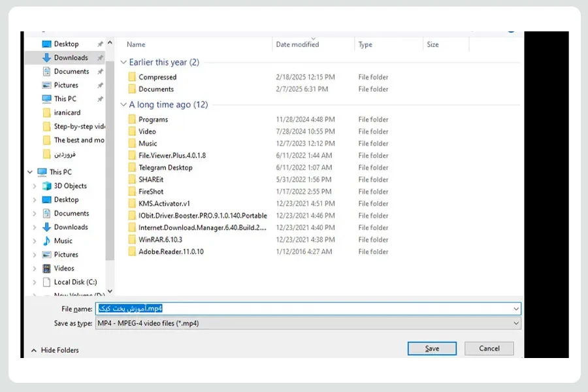Click the Videos film icon in sidebar

coord(46,269)
